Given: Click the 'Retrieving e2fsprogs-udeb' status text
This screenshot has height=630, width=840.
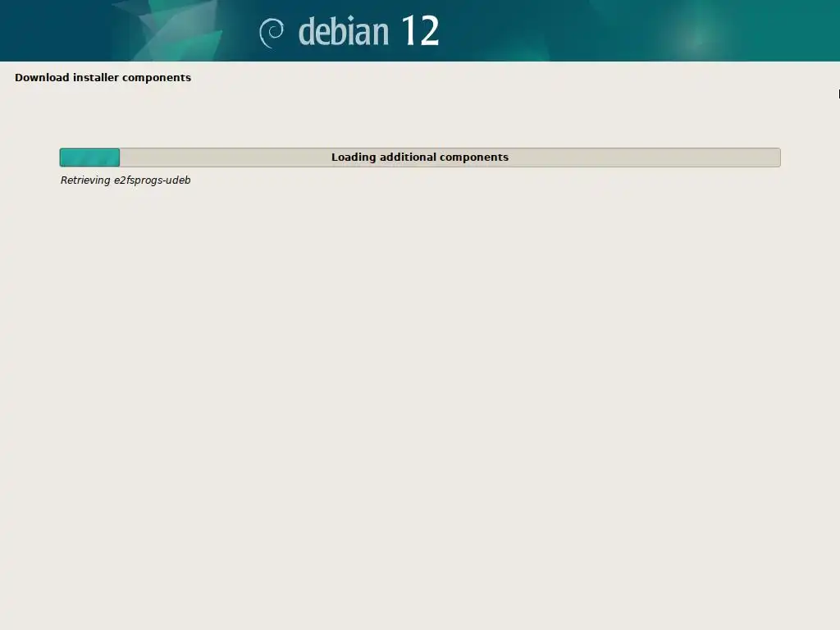Looking at the screenshot, I should coord(126,180).
